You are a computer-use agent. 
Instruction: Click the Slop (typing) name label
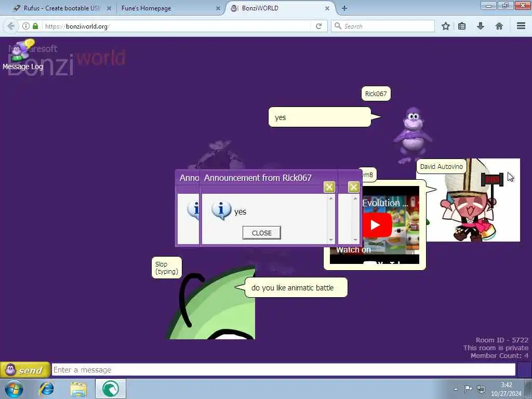pyautogui.click(x=167, y=268)
